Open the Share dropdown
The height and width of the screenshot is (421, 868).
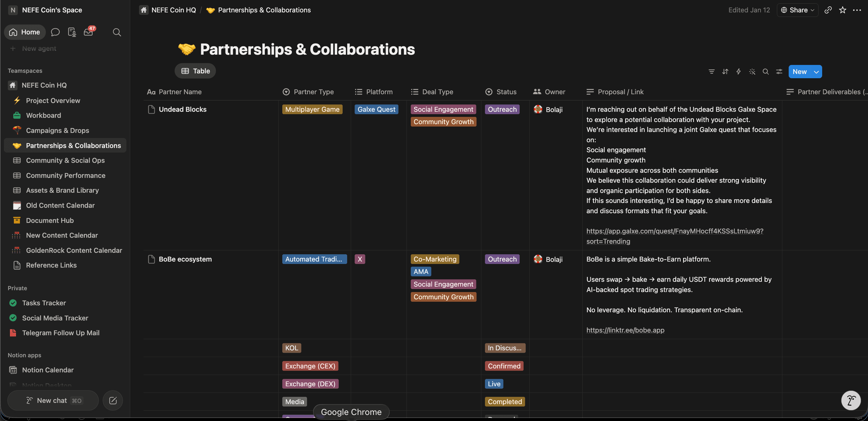click(797, 10)
